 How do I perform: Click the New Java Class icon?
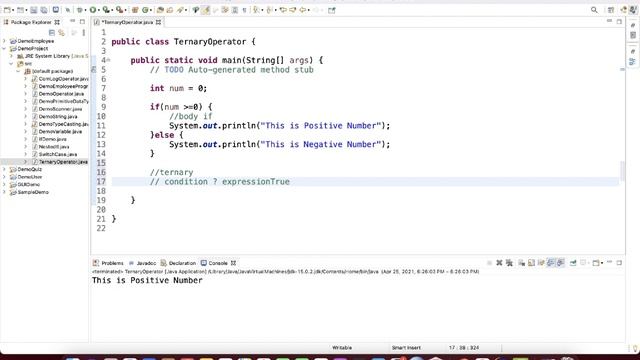(144, 10)
